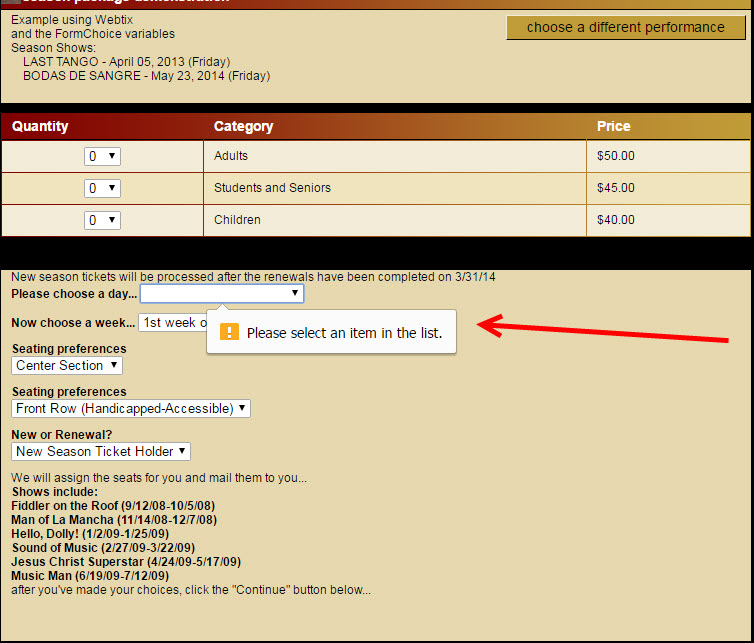Screen dimensions: 754x643
Task: Click the 'Now choose a week...' label
Action: (x=73, y=323)
